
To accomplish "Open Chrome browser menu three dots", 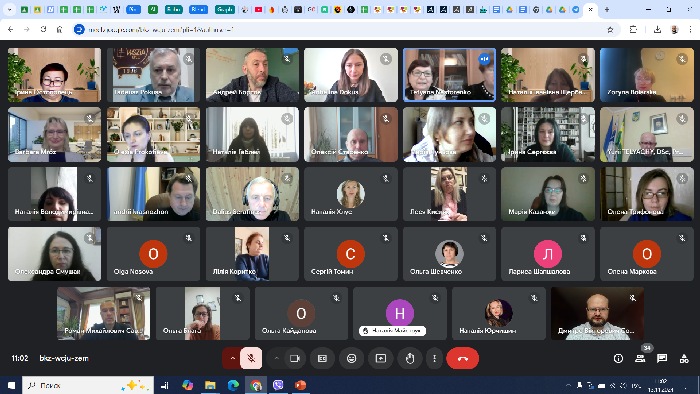I will tap(690, 29).
